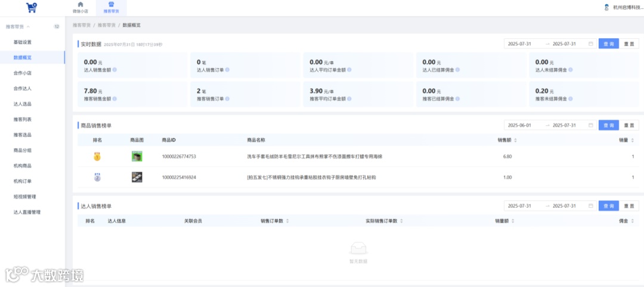
Task: Click info icon next to 推客平均订单金额
Action: [349, 99]
